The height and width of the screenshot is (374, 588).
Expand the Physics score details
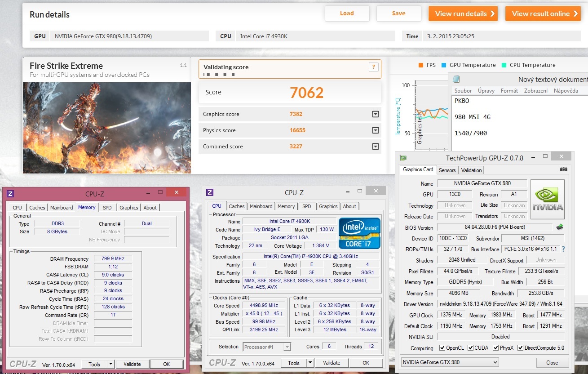click(376, 130)
